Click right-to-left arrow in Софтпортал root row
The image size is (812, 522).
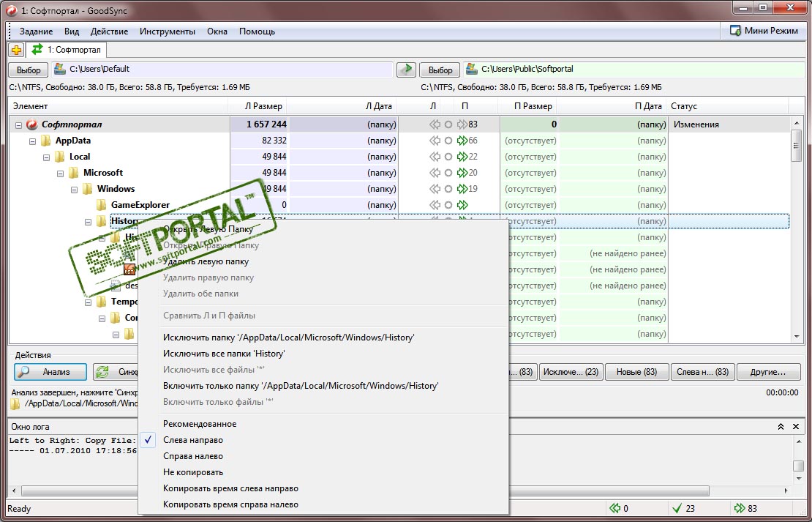pos(435,124)
